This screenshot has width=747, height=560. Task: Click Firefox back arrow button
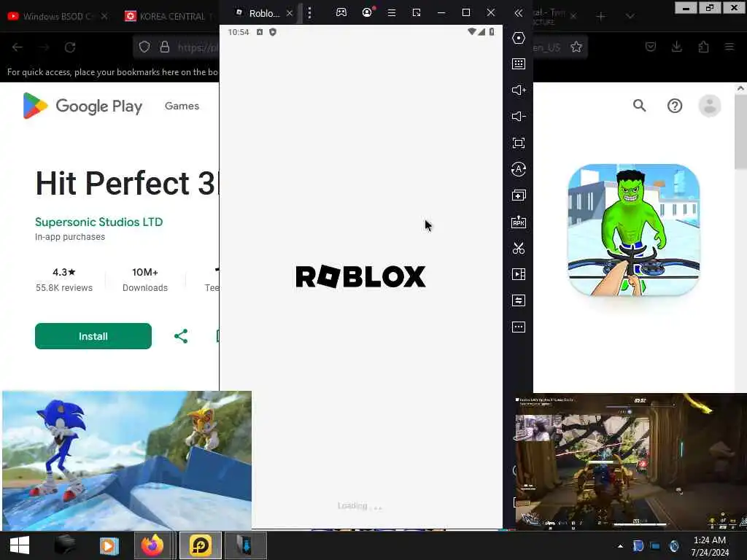(x=18, y=47)
